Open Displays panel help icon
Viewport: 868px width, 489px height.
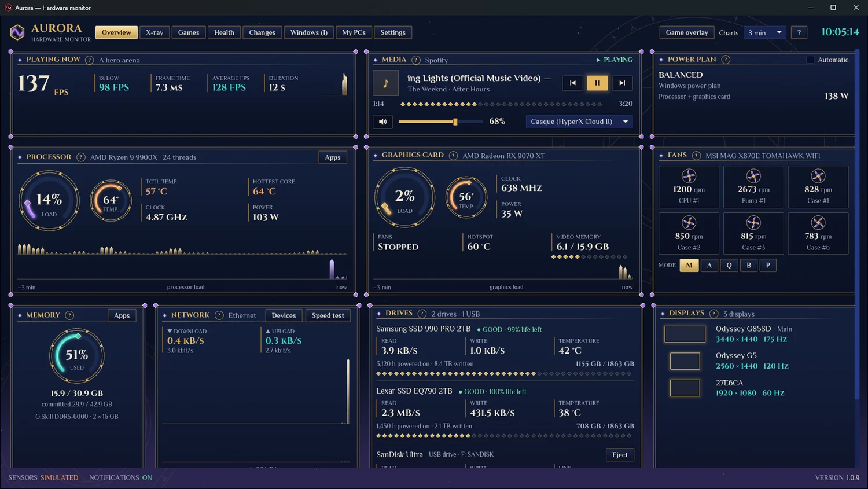(x=713, y=314)
